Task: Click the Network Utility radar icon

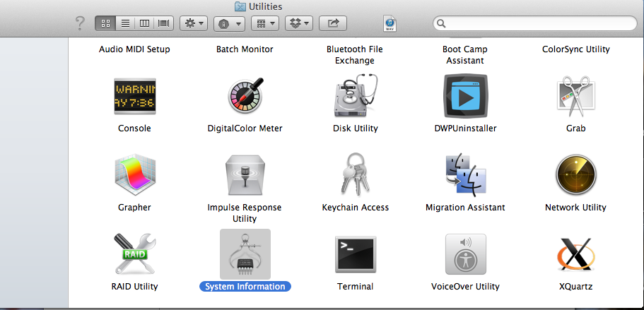Action: 575,175
